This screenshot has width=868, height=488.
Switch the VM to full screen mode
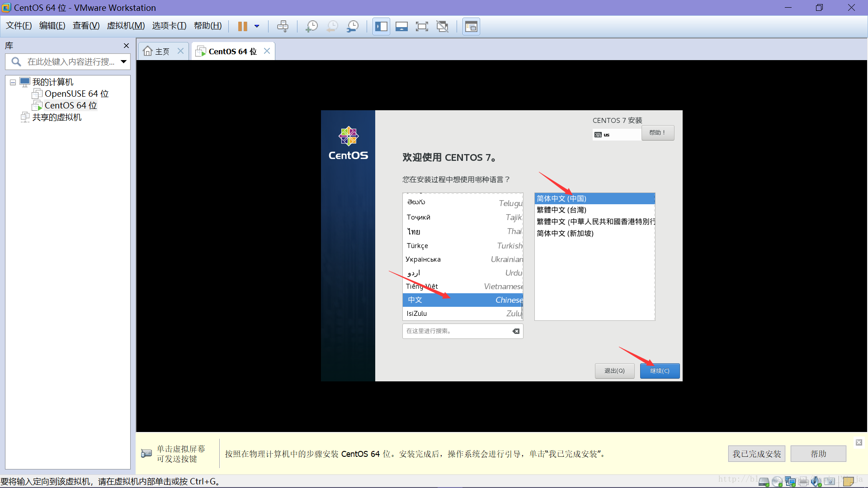pyautogui.click(x=422, y=26)
